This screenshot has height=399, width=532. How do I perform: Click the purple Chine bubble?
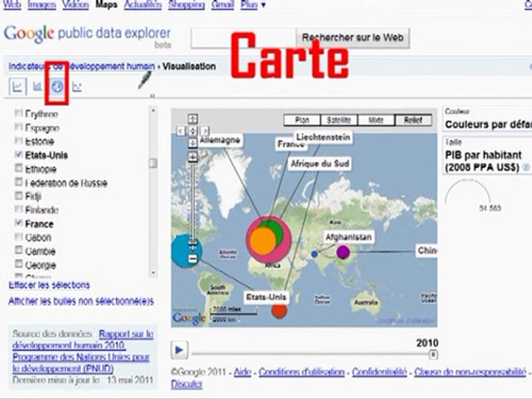point(342,252)
